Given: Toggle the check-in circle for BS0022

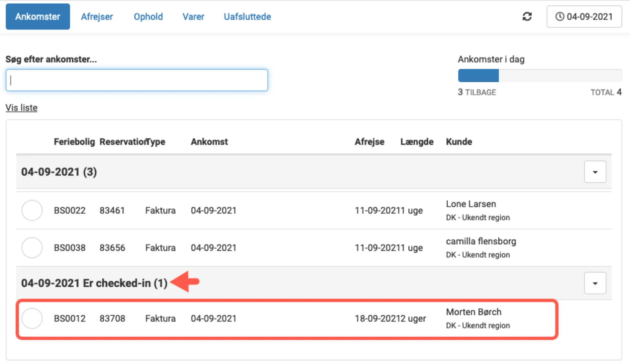Looking at the screenshot, I should 32,210.
